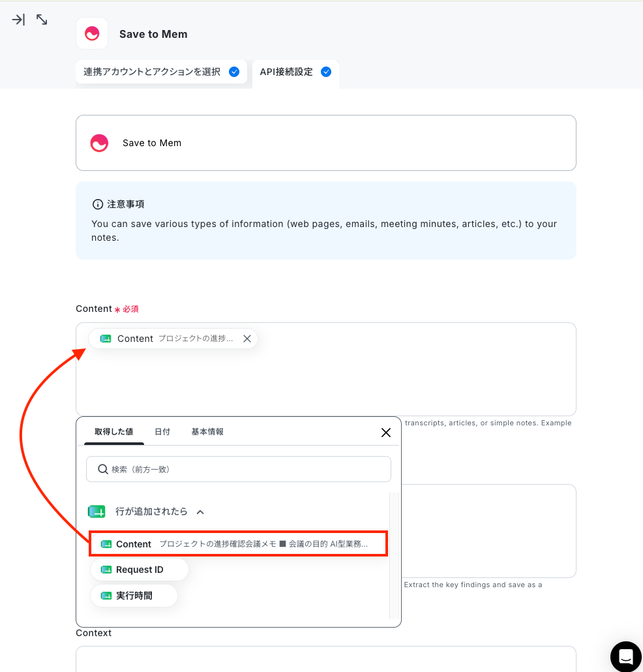Switch to the 日付 tab
643x672 pixels.
[x=162, y=432]
